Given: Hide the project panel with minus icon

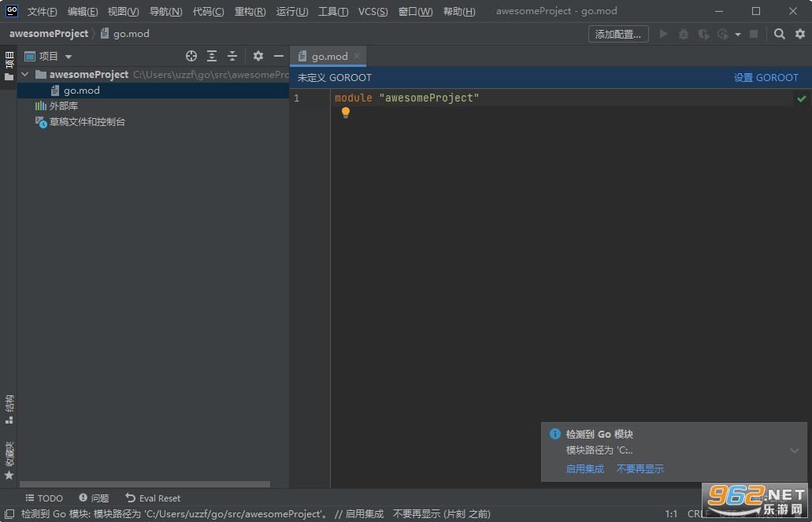Looking at the screenshot, I should (279, 56).
